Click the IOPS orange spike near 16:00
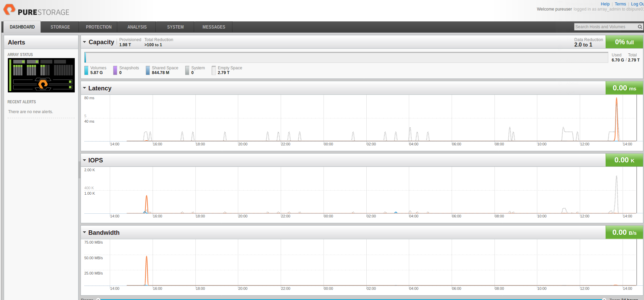This screenshot has height=300, width=644. coord(146,204)
